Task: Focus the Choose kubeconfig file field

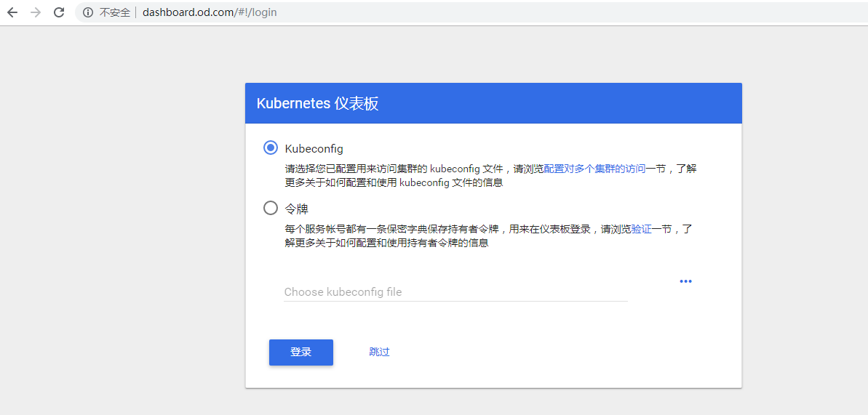Action: (x=455, y=292)
